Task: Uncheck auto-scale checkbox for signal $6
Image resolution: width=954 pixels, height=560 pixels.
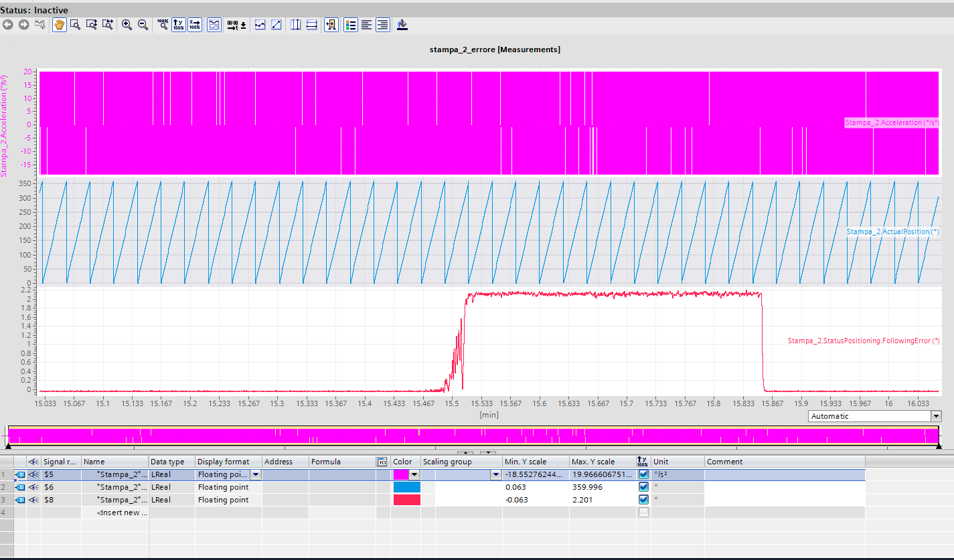Action: click(x=643, y=487)
